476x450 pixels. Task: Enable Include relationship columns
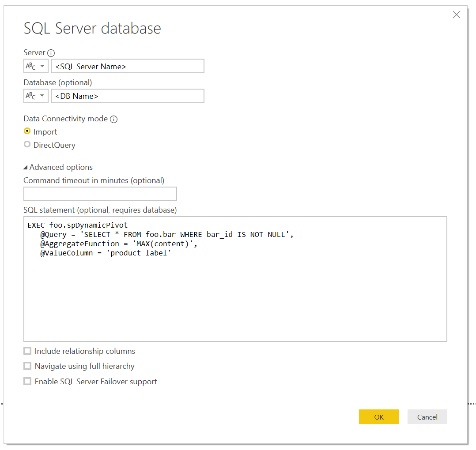click(x=27, y=351)
